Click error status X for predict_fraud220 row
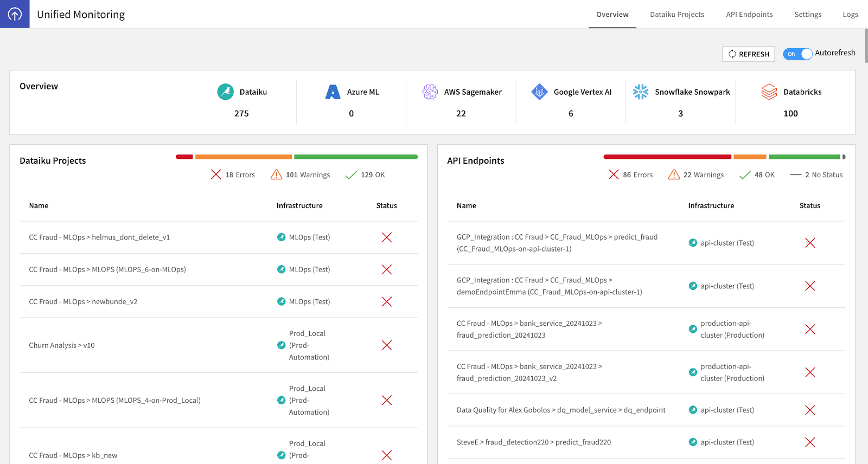This screenshot has height=464, width=868. (810, 442)
